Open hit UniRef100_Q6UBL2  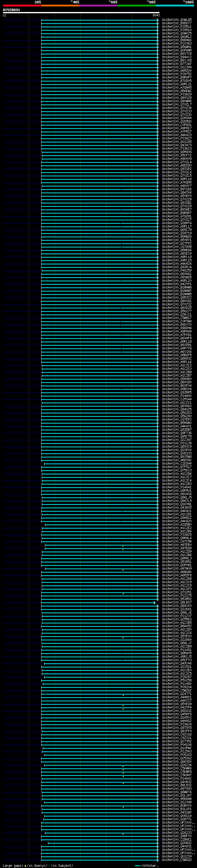click(177, 37)
